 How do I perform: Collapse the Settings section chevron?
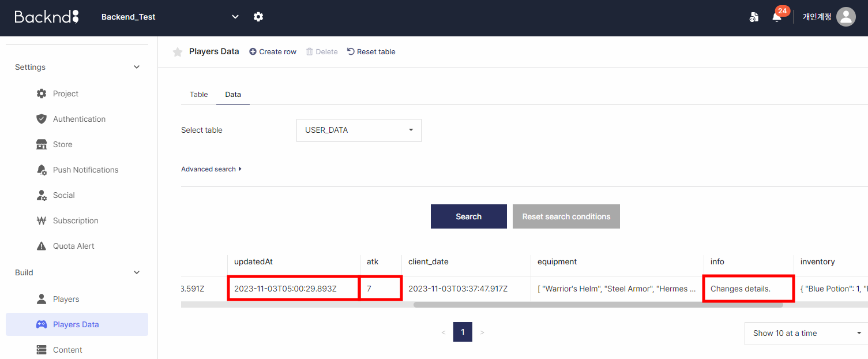(137, 67)
